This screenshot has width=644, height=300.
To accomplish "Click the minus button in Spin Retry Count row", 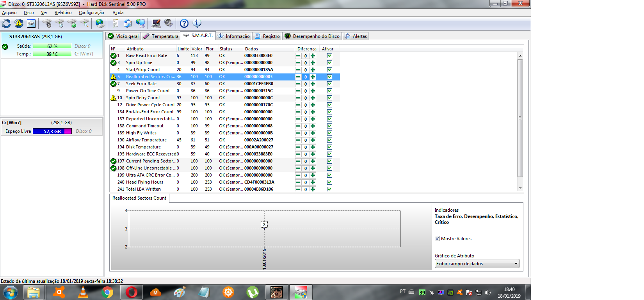I will click(298, 98).
